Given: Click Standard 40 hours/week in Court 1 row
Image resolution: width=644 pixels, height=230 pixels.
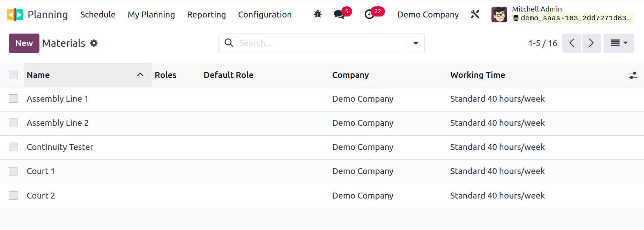Looking at the screenshot, I should (497, 171).
